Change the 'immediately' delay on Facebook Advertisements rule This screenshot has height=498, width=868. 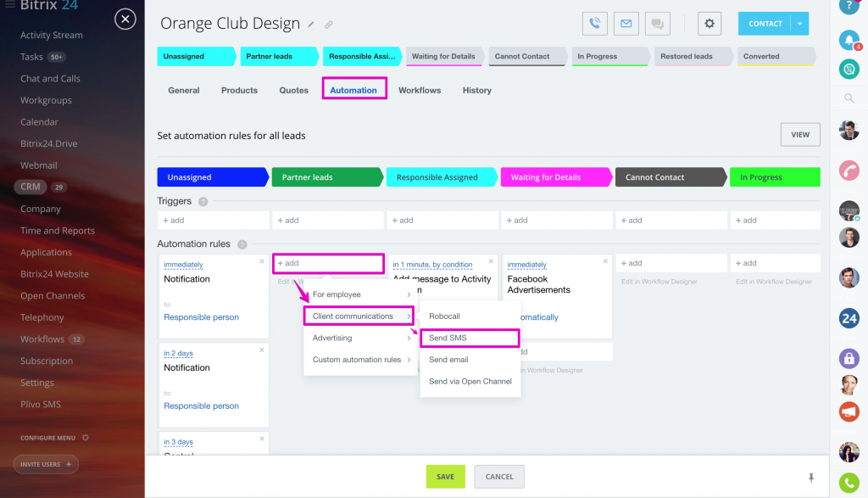526,265
